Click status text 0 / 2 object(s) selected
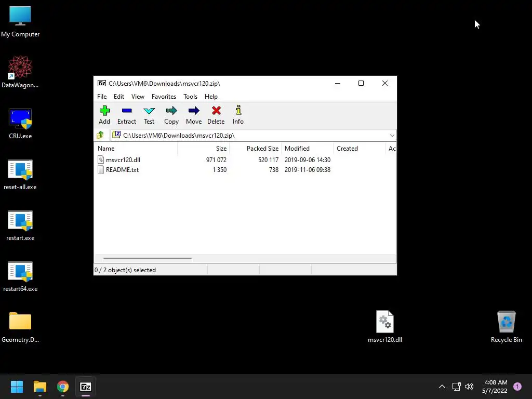Screen dimensions: 532x399 125,270
